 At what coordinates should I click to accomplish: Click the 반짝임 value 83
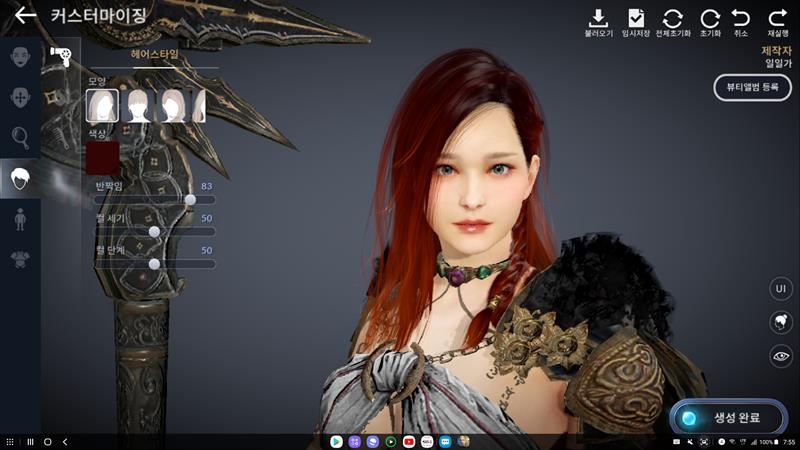click(x=207, y=186)
